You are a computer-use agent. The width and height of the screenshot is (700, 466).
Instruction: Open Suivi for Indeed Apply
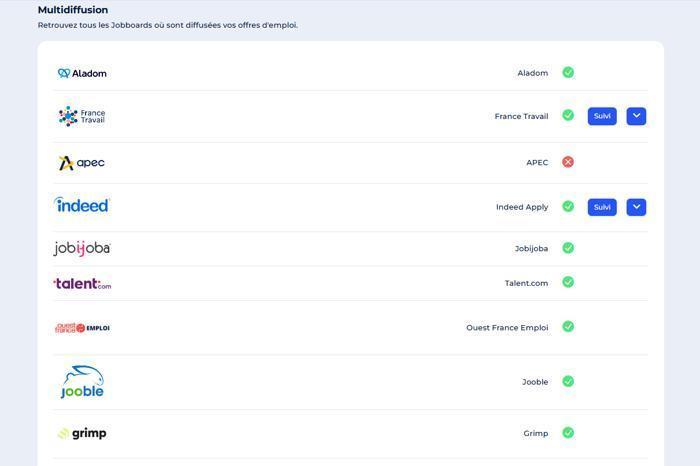point(602,207)
